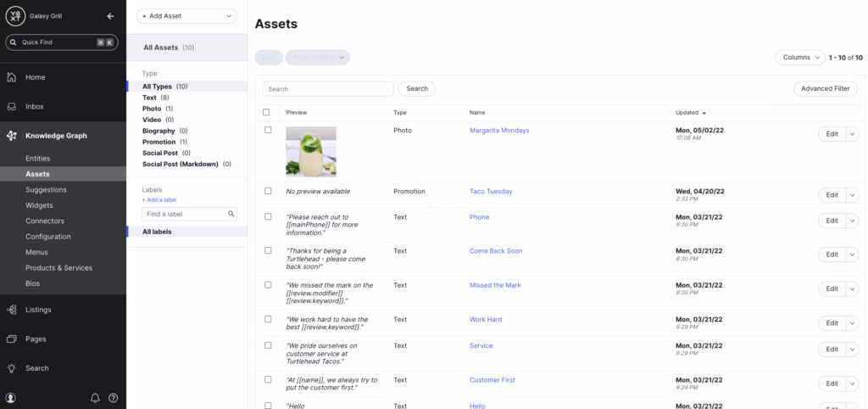
Task: Tick the Taco Tuesday row checkbox
Action: [x=268, y=192]
